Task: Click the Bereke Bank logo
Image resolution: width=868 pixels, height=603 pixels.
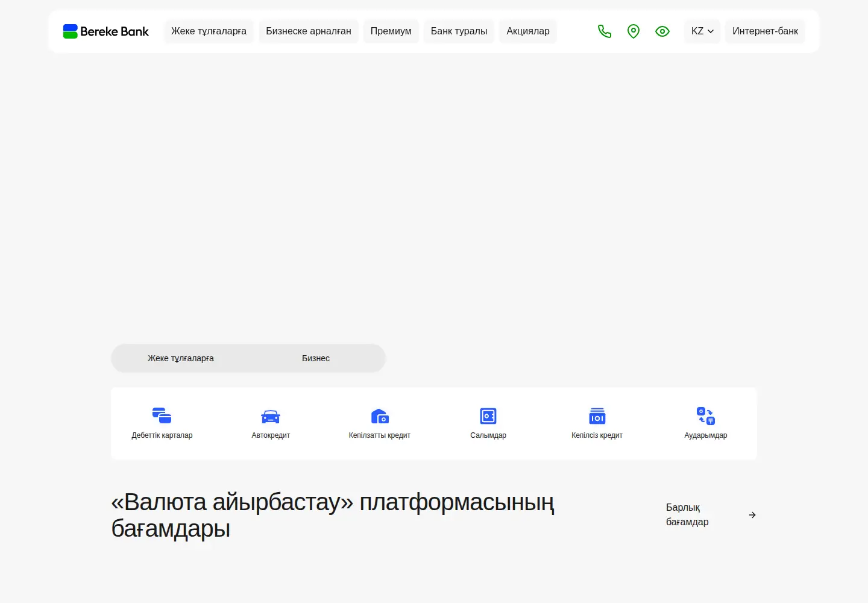Action: [106, 31]
